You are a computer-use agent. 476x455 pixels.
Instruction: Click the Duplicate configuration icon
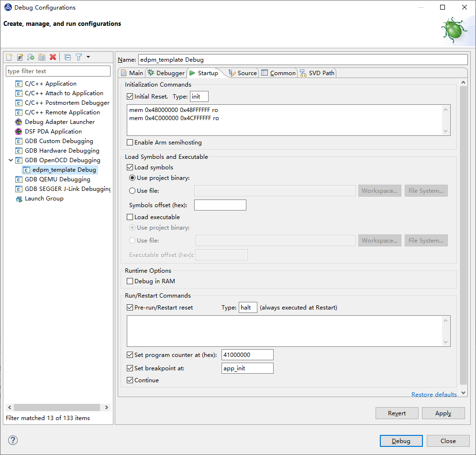[42, 57]
